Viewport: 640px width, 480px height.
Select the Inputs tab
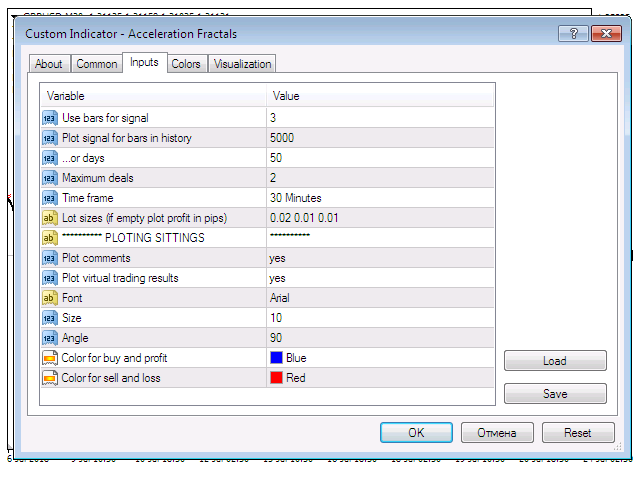click(144, 62)
